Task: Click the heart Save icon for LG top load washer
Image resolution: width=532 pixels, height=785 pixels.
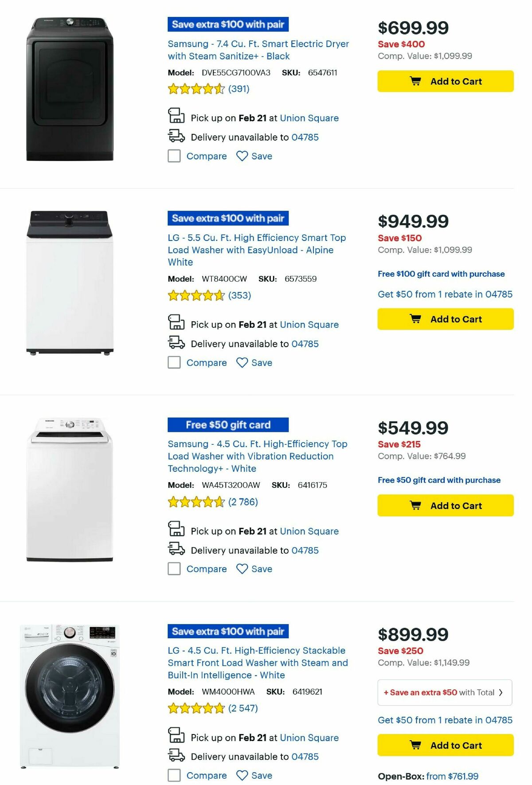Action: point(242,362)
